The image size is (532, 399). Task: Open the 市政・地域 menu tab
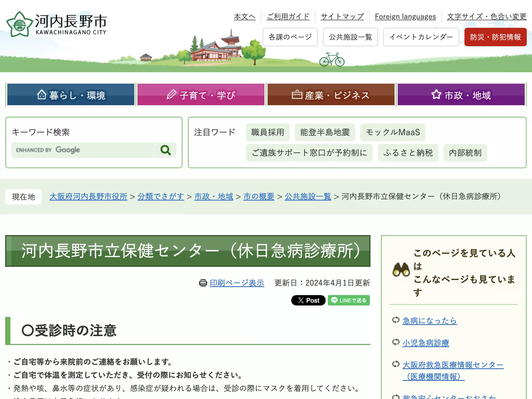461,95
